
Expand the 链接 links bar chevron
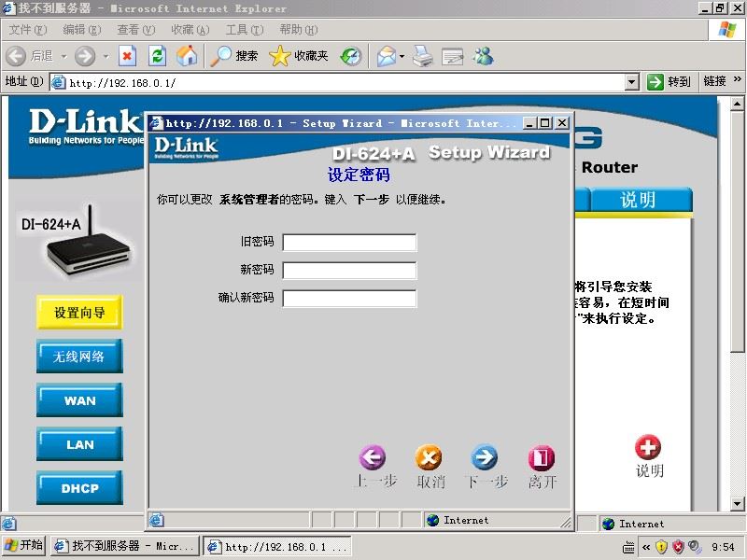tap(737, 79)
